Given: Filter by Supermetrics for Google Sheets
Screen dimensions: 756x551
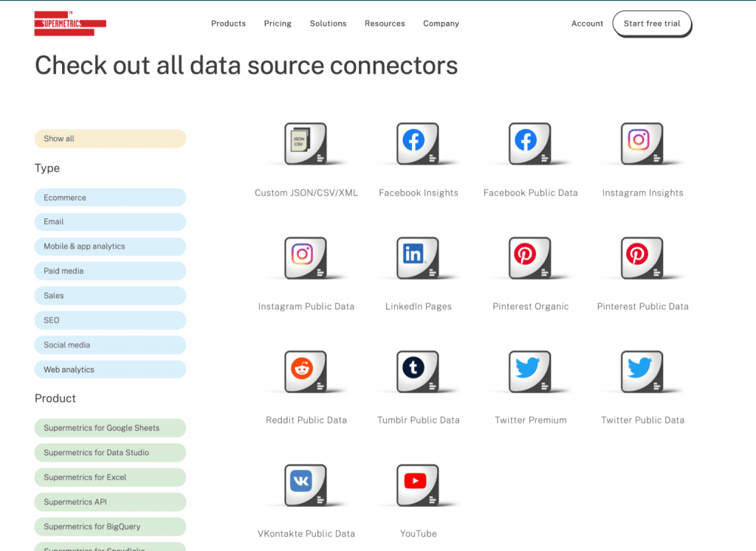Looking at the screenshot, I should pyautogui.click(x=111, y=428).
